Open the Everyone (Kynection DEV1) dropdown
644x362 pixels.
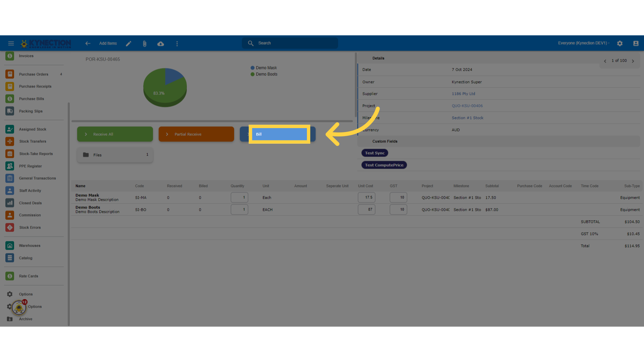pos(583,43)
